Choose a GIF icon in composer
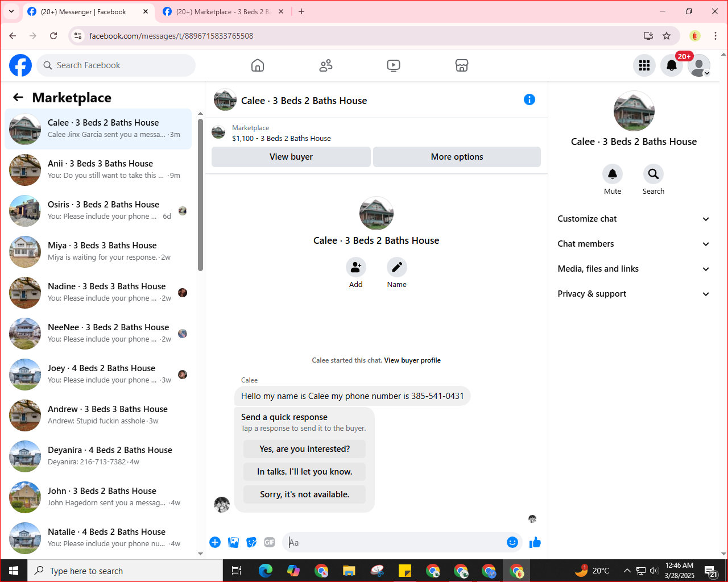 (270, 542)
